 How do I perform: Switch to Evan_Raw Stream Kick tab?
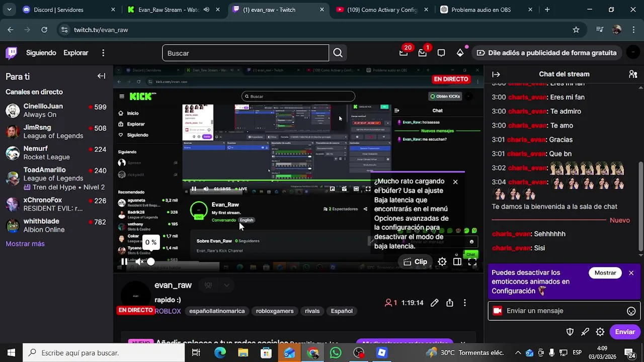(x=168, y=10)
